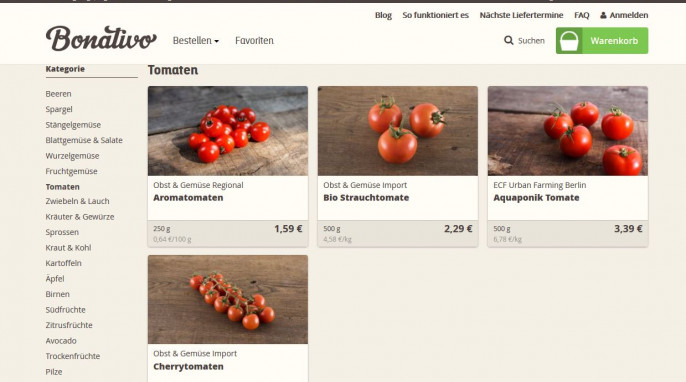686x382 pixels.
Task: Select the Beeren category
Action: [x=58, y=94]
